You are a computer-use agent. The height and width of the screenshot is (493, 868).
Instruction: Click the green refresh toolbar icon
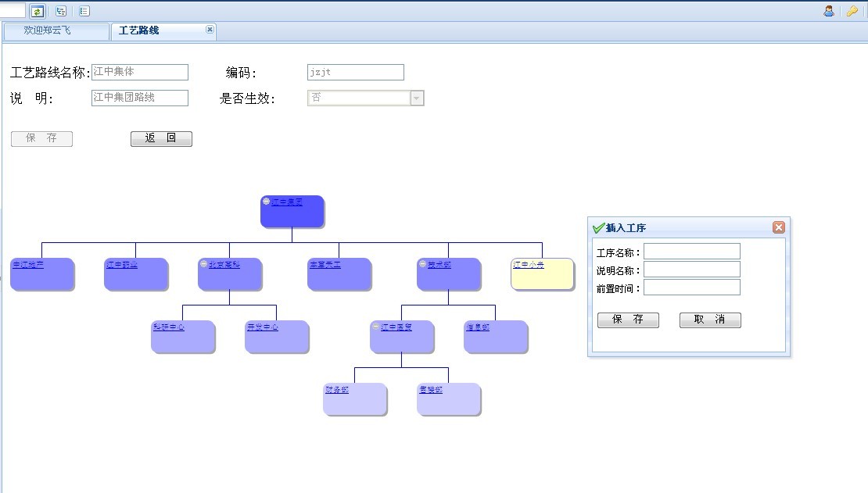coord(37,11)
